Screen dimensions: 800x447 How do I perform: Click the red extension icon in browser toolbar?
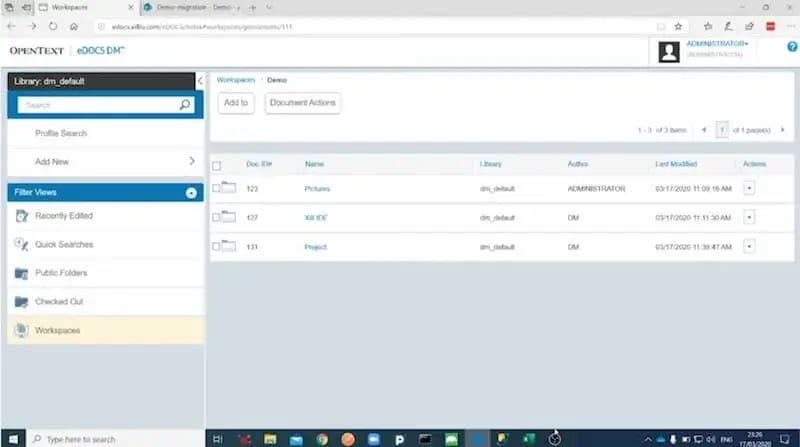click(x=770, y=26)
